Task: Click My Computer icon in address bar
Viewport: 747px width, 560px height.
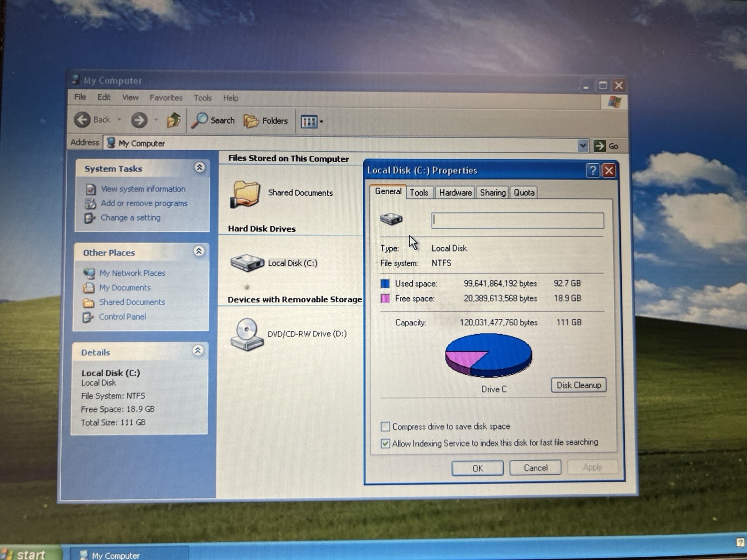Action: click(111, 142)
